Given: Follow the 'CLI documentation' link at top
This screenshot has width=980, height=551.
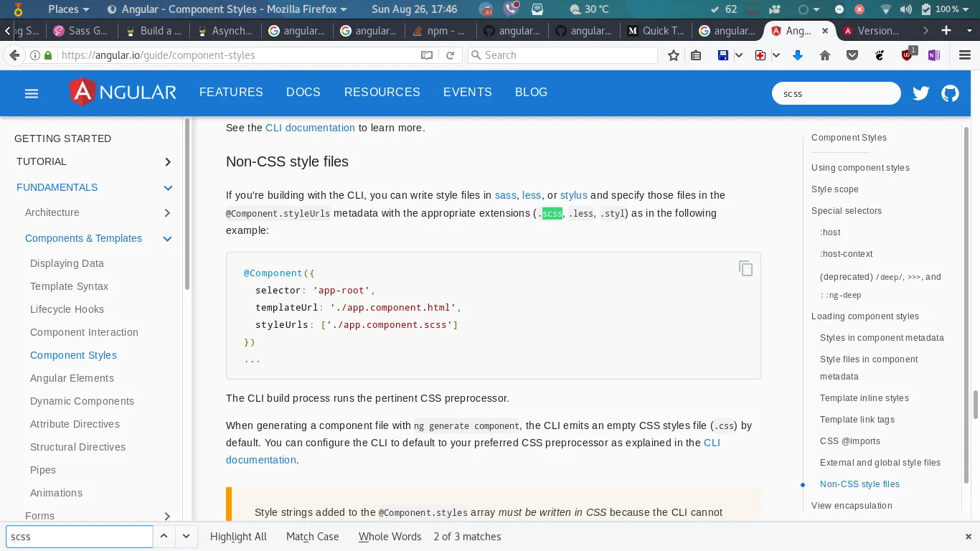Looking at the screenshot, I should point(310,128).
